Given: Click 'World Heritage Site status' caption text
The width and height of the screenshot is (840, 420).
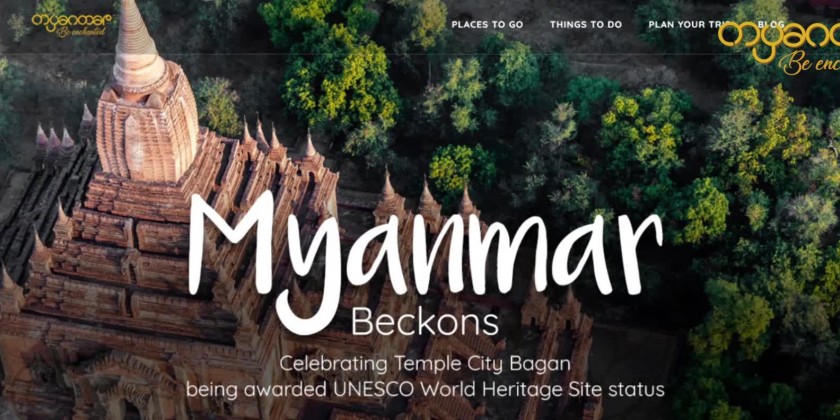Looking at the screenshot, I should [543, 389].
